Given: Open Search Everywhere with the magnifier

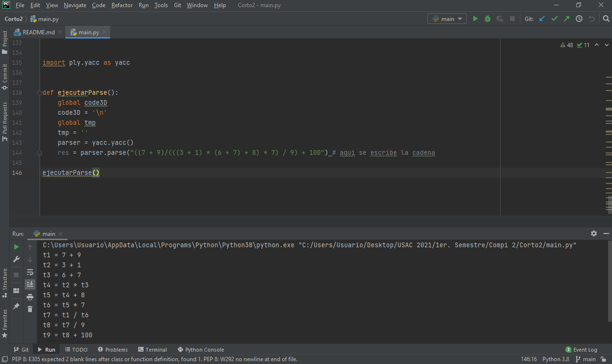Looking at the screenshot, I should point(605,19).
